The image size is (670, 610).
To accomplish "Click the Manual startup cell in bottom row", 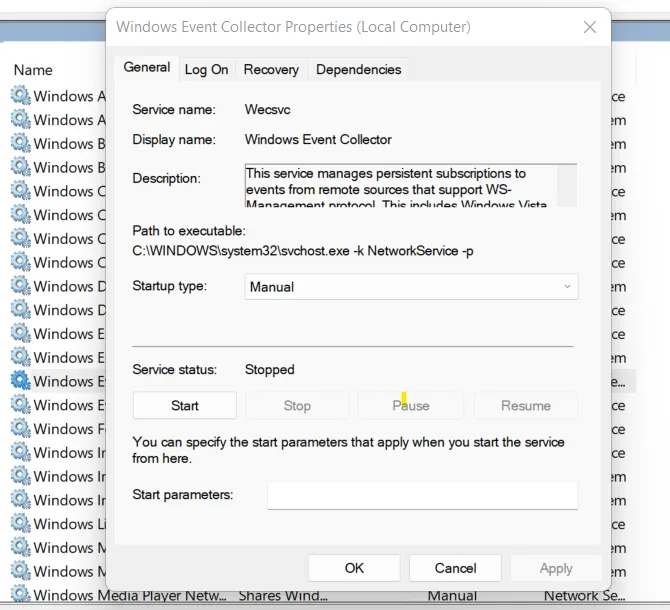I will [452, 595].
